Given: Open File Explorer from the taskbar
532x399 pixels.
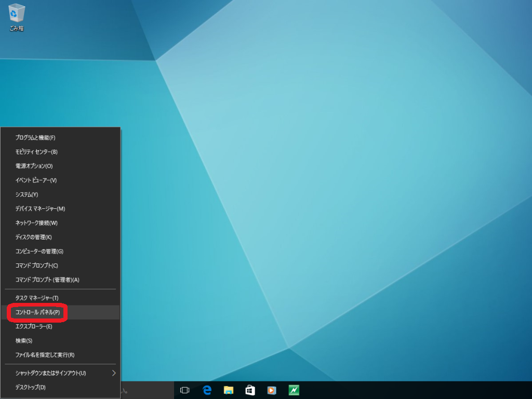Looking at the screenshot, I should point(229,390).
